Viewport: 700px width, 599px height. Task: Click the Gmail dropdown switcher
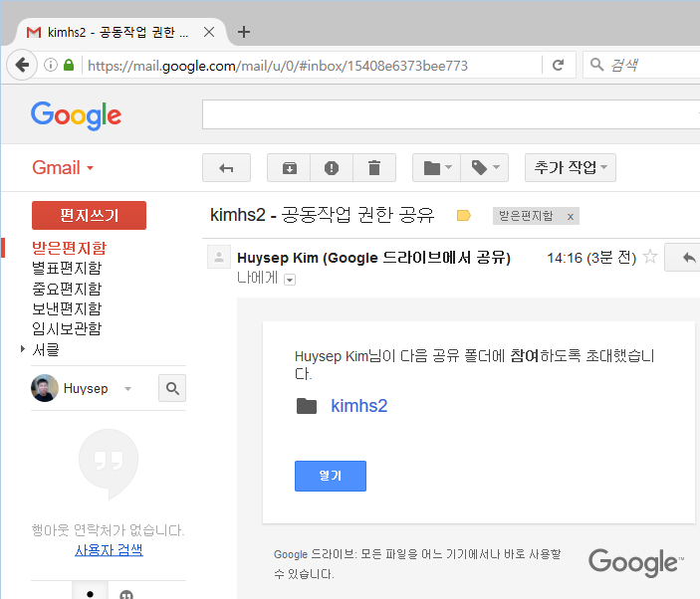63,168
